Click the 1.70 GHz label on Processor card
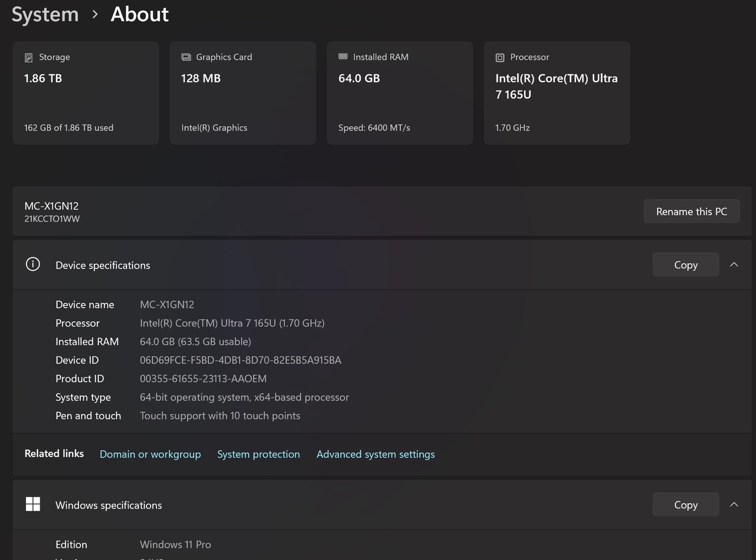This screenshot has width=756, height=560. click(512, 128)
